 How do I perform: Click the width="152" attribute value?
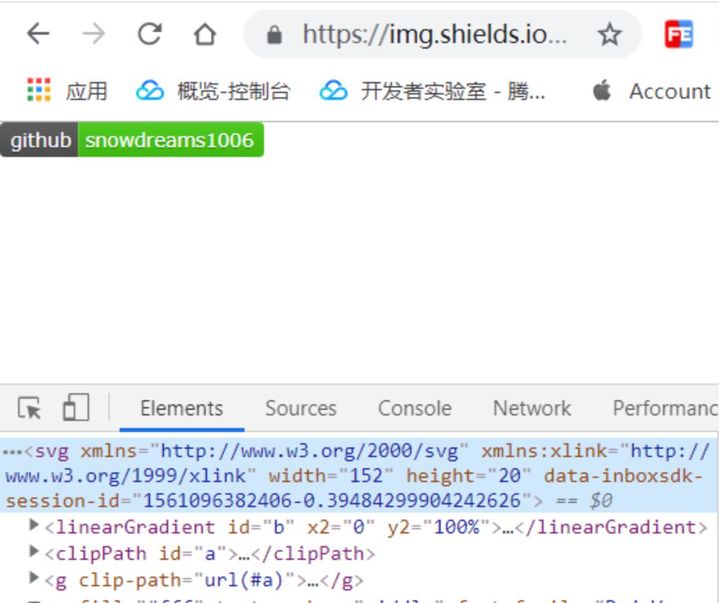point(366,476)
